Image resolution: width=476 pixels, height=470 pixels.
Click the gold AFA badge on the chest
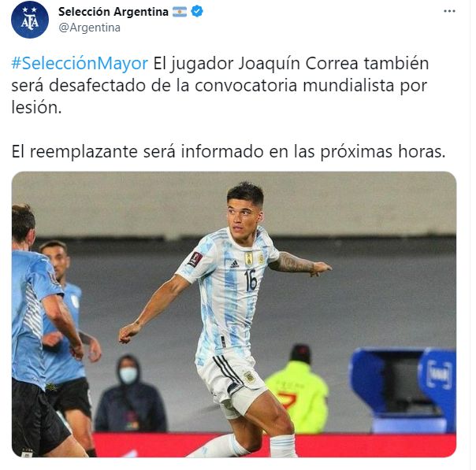click(249, 259)
